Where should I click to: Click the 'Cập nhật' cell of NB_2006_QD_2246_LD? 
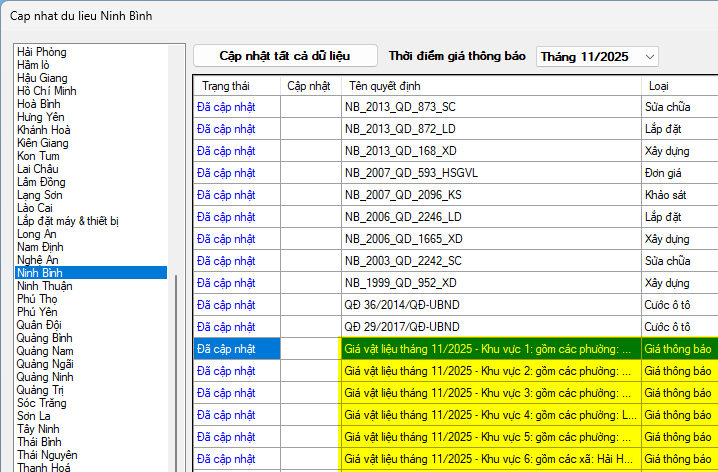310,216
